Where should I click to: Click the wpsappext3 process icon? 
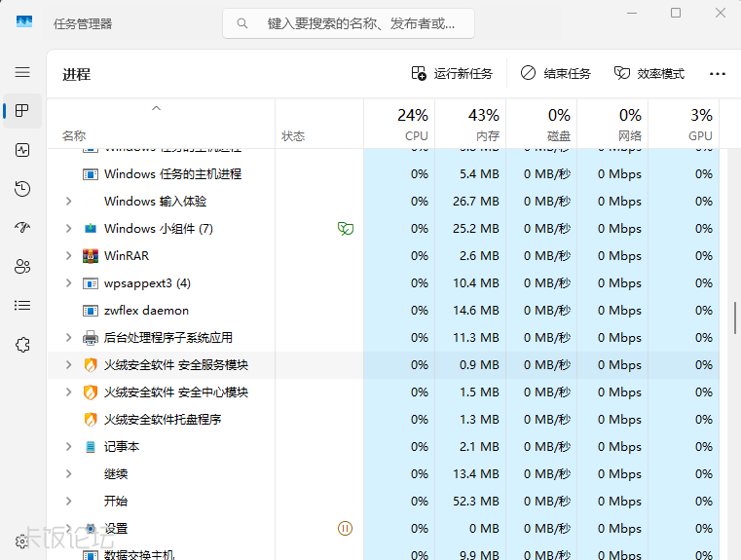click(91, 283)
